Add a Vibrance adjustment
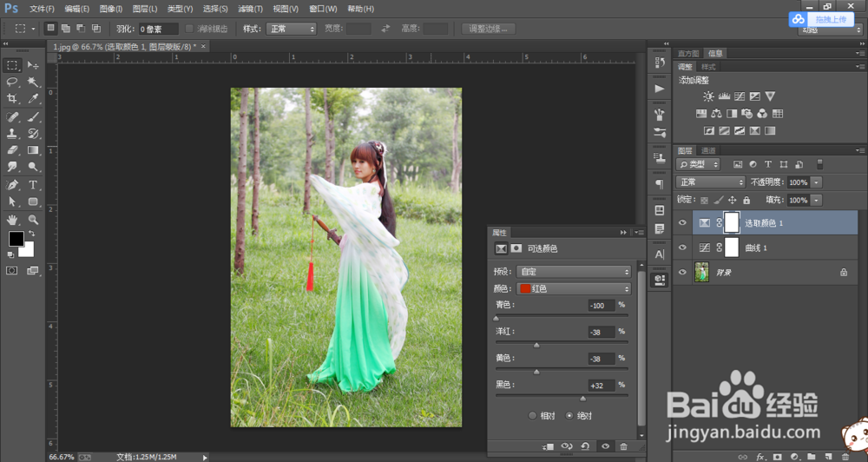Image resolution: width=868 pixels, height=462 pixels. click(x=770, y=96)
